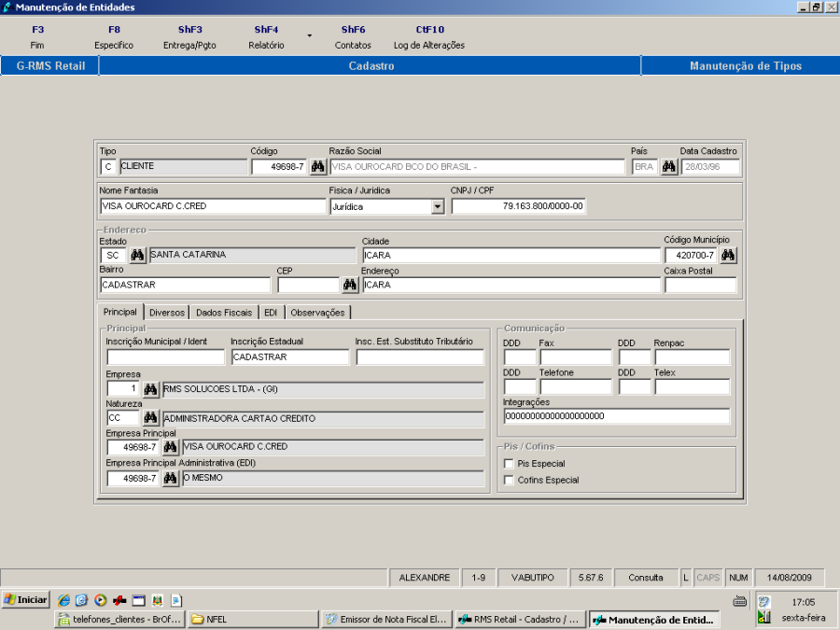Screen dimensions: 840x630
Task: Click the Integrações field with zeros
Action: [x=617, y=415]
